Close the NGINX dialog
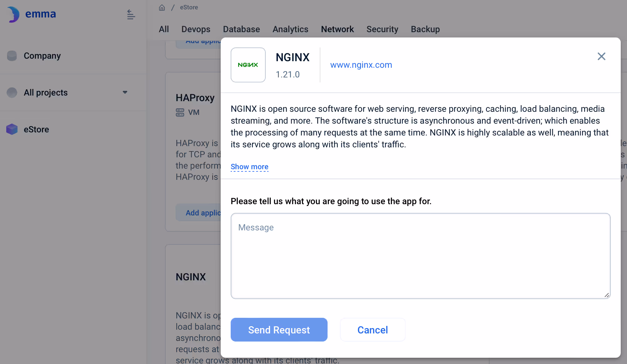627x364 pixels. click(x=601, y=57)
